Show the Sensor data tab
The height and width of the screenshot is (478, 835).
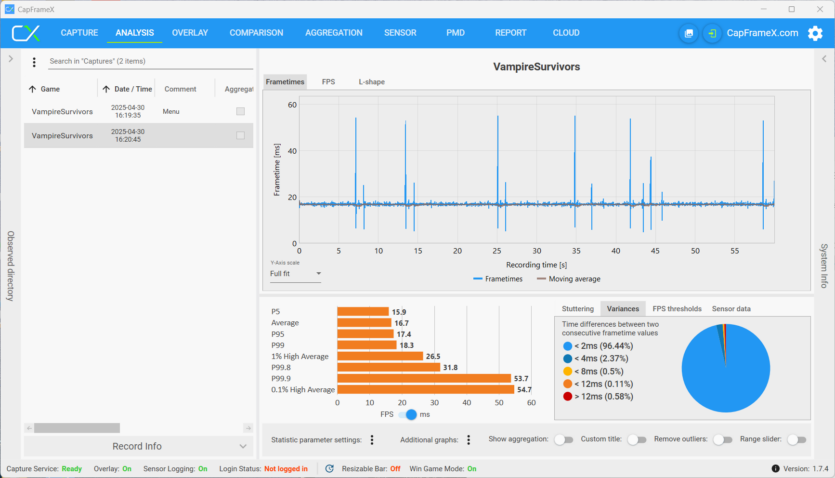tap(731, 309)
